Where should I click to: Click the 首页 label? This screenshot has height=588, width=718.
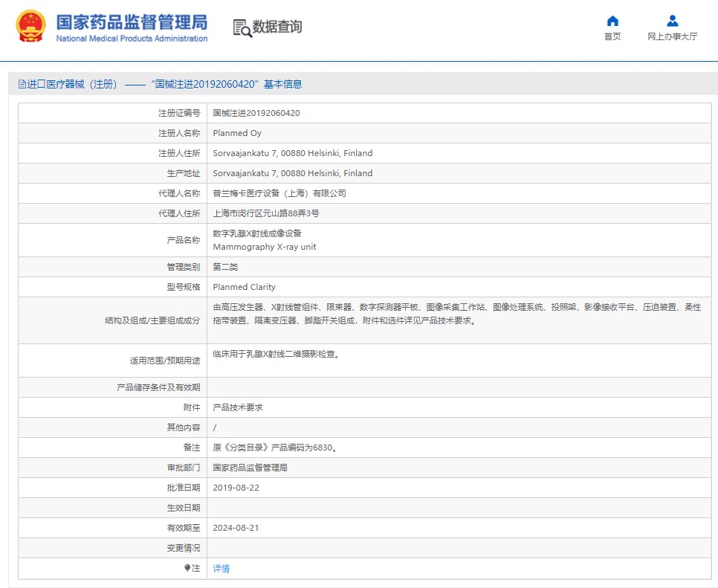(x=612, y=36)
